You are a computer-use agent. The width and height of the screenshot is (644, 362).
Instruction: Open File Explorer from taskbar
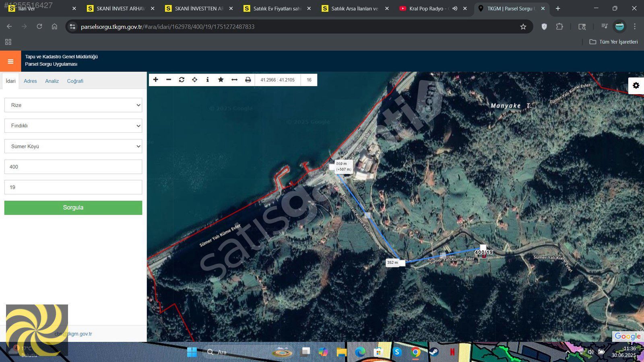click(342, 352)
